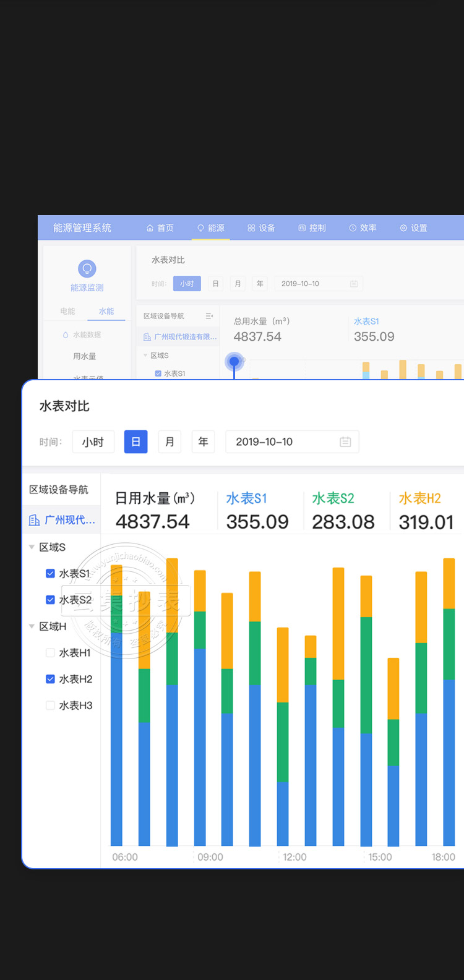
Task: Click 区域设备导航 heading in enlarged panel
Action: coord(59,490)
